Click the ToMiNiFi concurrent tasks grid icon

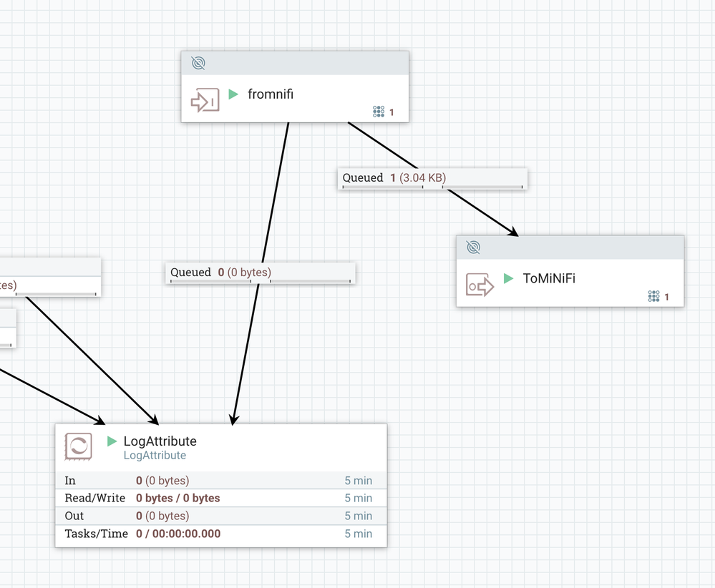tap(653, 296)
